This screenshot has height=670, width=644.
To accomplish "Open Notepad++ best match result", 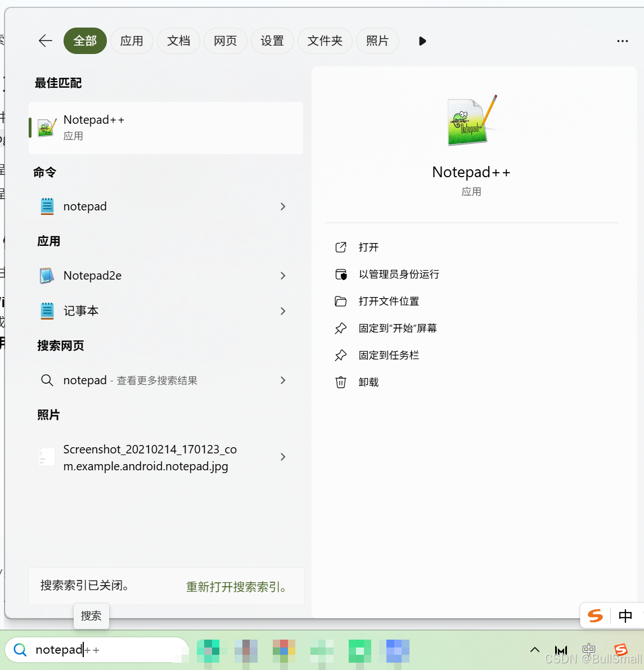I will pos(166,128).
